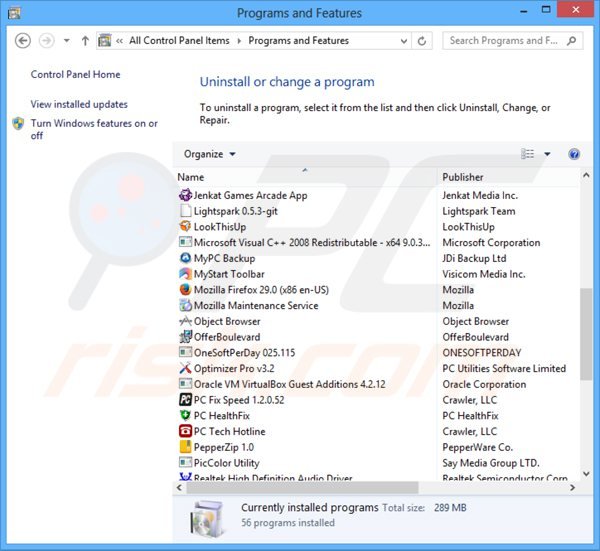Select the PepperZip 1.0 icon

185,447
